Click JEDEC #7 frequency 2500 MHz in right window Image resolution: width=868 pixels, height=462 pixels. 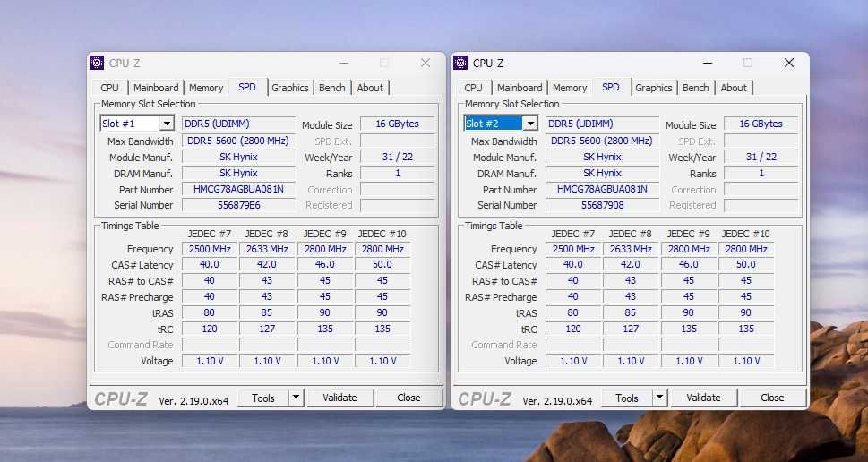click(573, 249)
